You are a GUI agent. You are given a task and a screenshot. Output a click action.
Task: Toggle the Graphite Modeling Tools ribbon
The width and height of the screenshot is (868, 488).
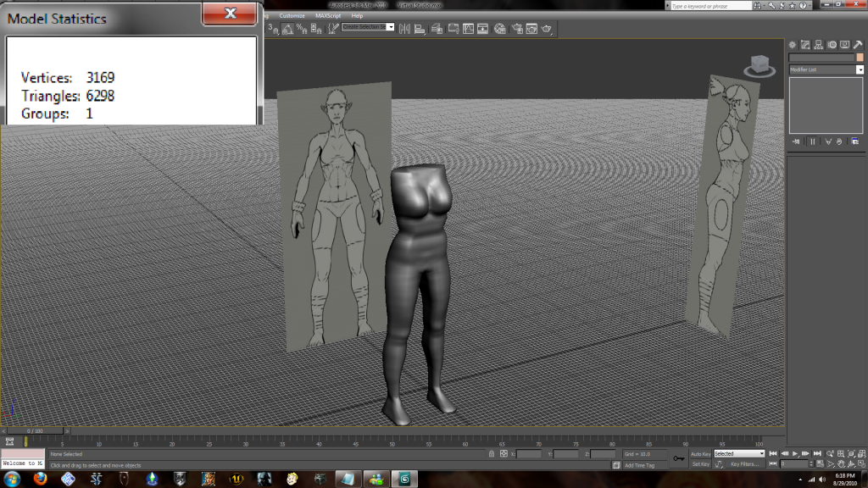click(x=453, y=29)
